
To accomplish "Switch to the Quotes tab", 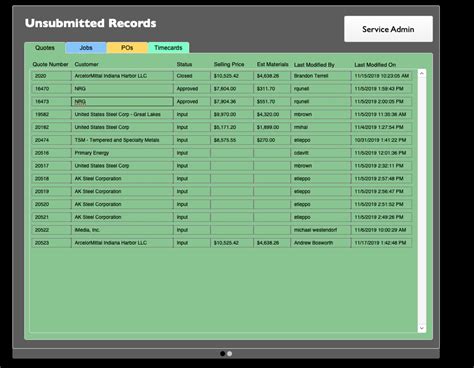I will click(45, 48).
